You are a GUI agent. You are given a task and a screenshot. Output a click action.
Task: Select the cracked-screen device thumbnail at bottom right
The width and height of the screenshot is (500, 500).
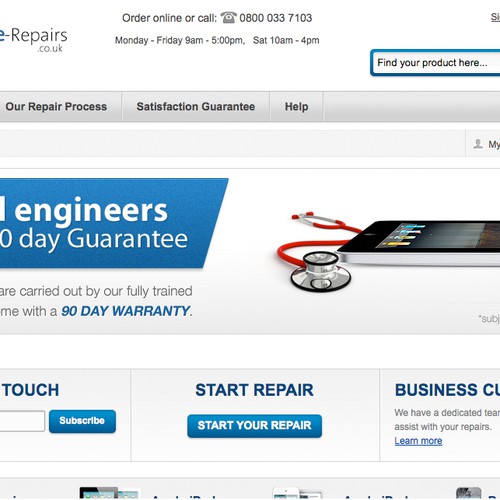point(468,493)
